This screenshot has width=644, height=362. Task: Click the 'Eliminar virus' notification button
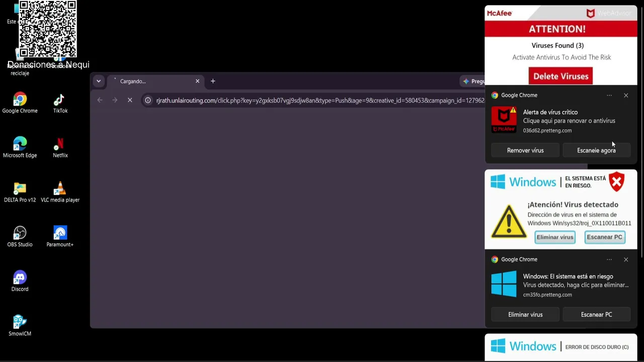pyautogui.click(x=525, y=315)
